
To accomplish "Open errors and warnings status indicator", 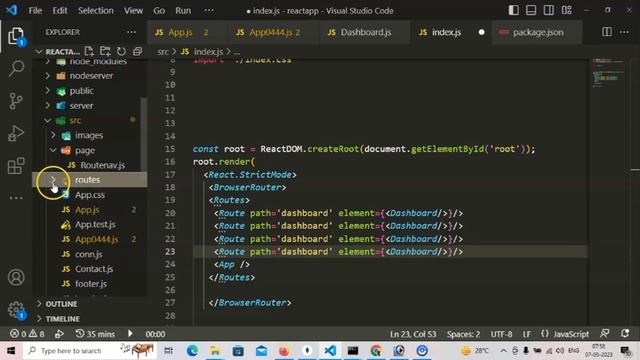I will 27,334.
